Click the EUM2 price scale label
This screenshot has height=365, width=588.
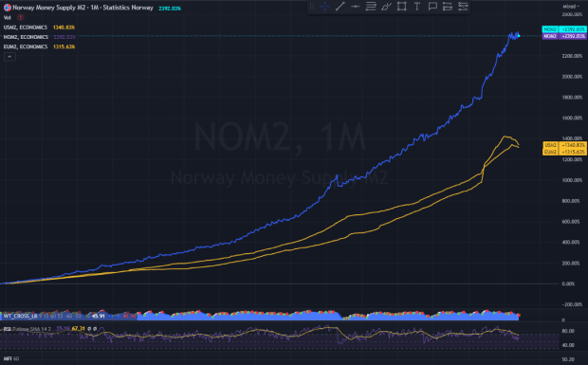click(x=564, y=152)
